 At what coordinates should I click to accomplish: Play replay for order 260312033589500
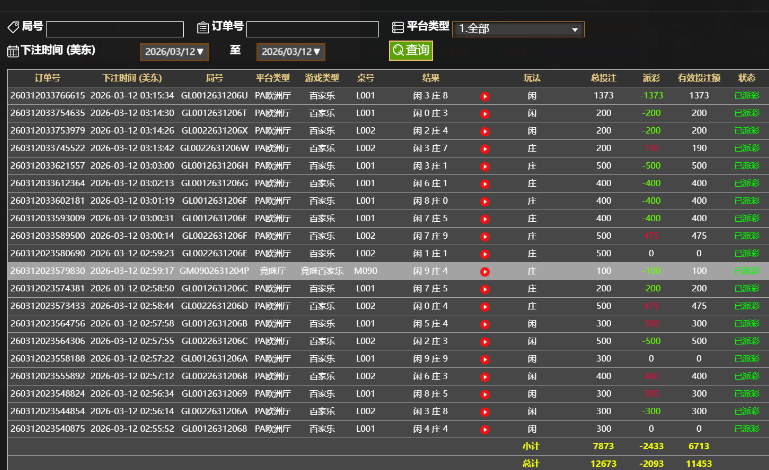point(485,236)
